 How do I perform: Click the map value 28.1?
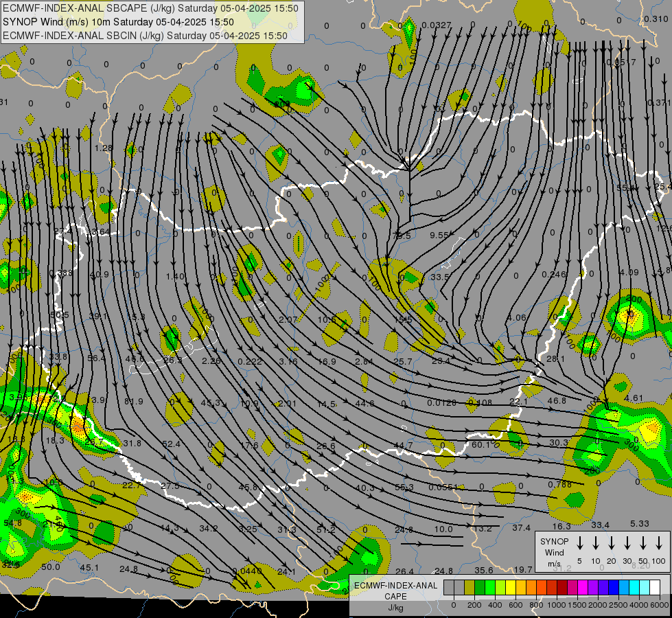[556, 358]
